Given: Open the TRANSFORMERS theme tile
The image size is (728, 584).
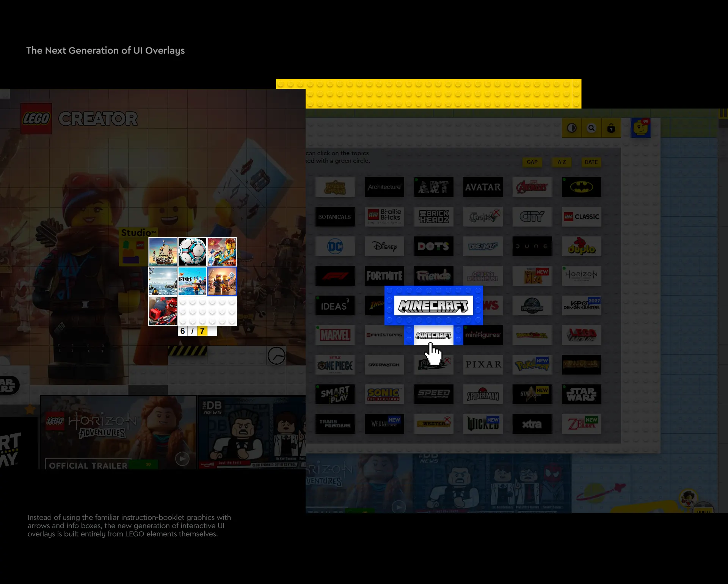Looking at the screenshot, I should (335, 424).
